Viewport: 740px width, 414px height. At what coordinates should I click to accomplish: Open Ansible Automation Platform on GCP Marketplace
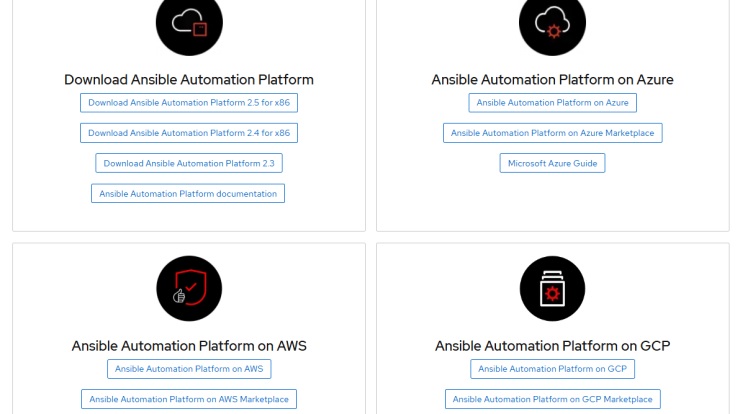(x=552, y=399)
